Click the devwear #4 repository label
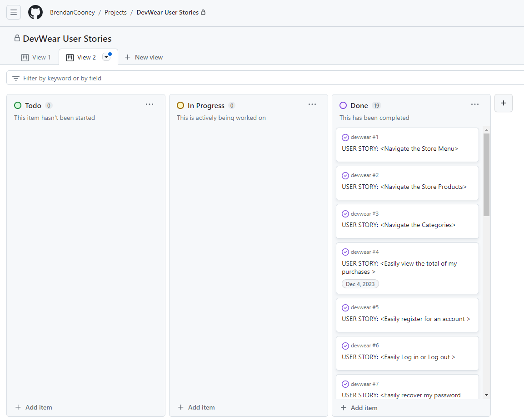The width and height of the screenshot is (524, 420). 364,252
